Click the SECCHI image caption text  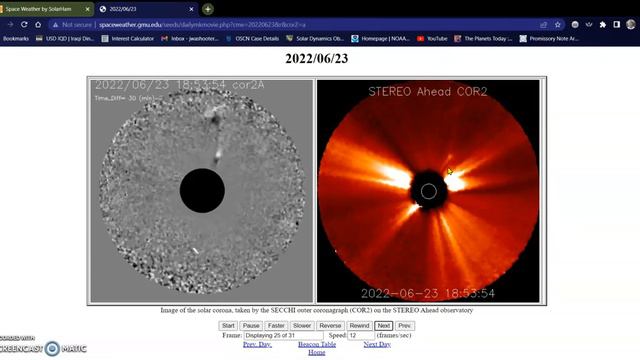pos(317,310)
